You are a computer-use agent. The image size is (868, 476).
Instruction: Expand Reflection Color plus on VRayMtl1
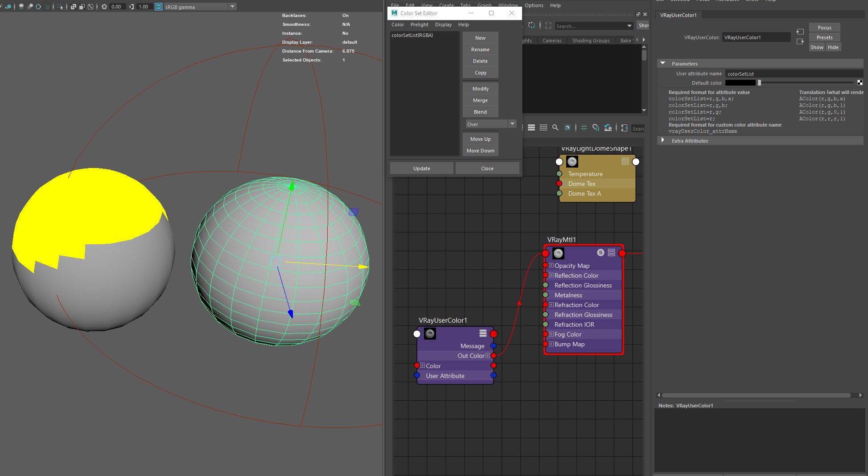point(551,275)
